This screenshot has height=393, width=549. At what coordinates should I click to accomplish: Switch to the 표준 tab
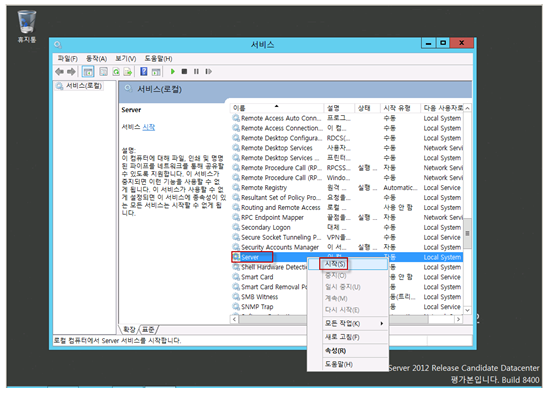(148, 330)
